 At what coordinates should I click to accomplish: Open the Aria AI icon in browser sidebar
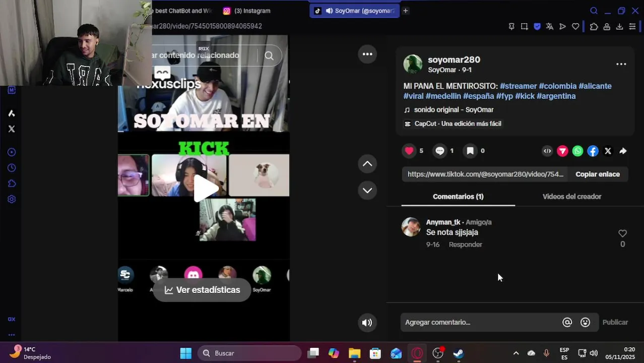12,113
